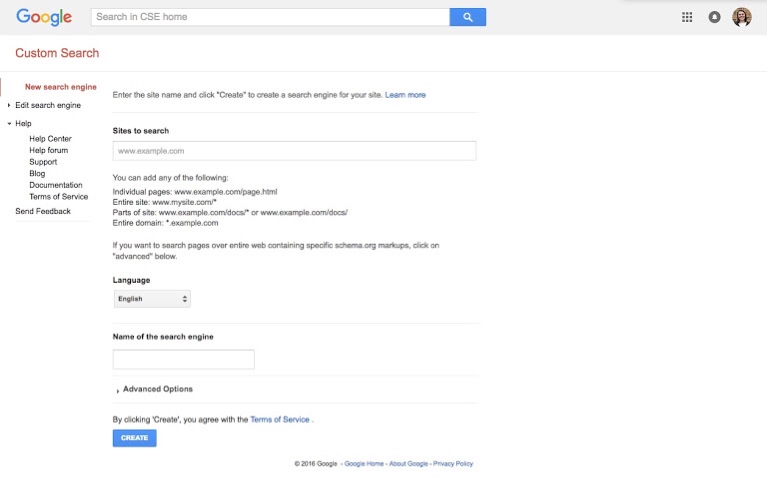Image resolution: width=768 pixels, height=477 pixels.
Task: Select New search engine in sidebar
Action: pos(61,87)
